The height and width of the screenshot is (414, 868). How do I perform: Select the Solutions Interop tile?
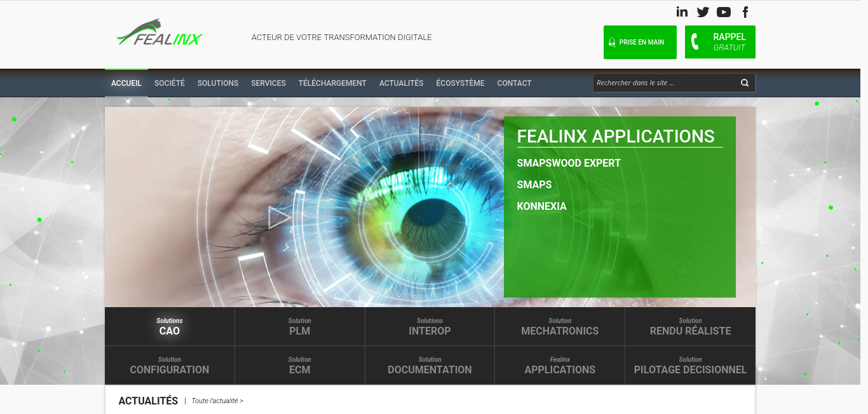tap(430, 326)
